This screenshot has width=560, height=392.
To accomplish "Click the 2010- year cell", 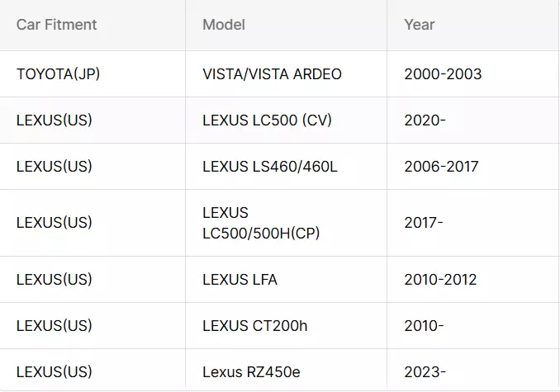I will point(424,326).
